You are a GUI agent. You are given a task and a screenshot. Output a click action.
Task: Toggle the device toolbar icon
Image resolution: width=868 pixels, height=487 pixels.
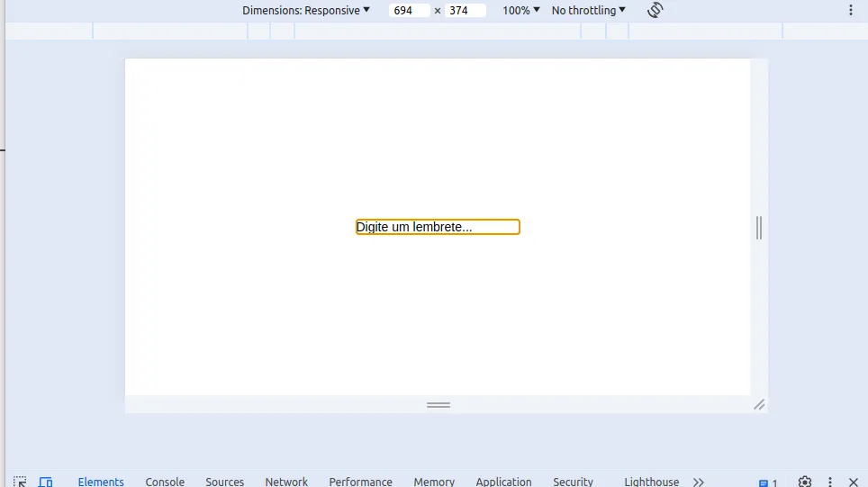click(x=45, y=482)
